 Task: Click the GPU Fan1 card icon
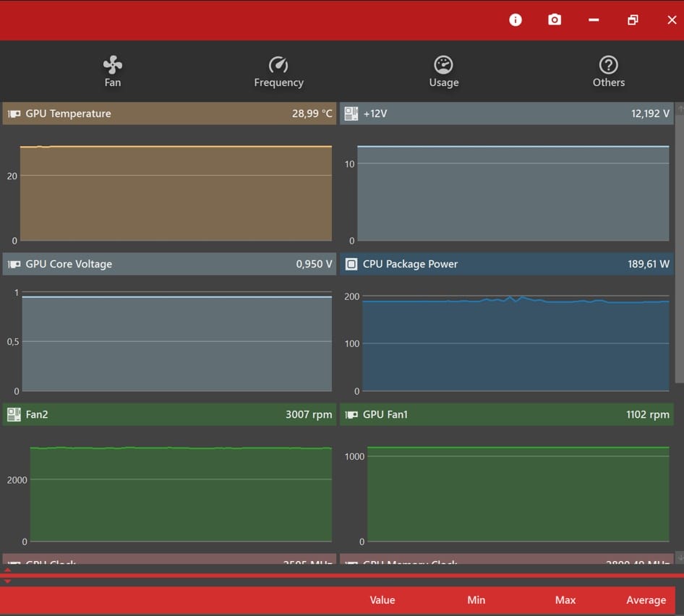[x=351, y=414]
